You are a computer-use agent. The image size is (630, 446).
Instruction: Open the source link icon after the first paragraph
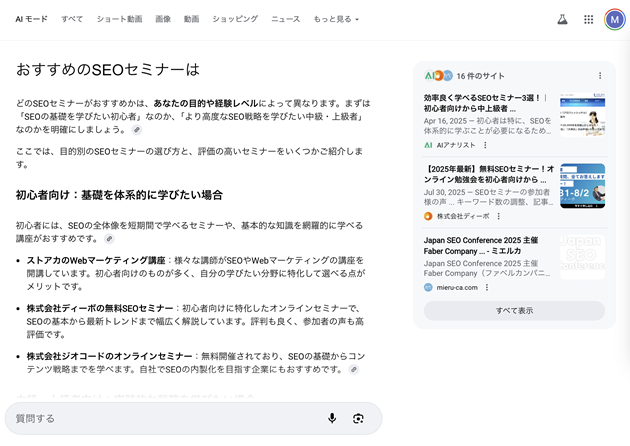point(137,130)
